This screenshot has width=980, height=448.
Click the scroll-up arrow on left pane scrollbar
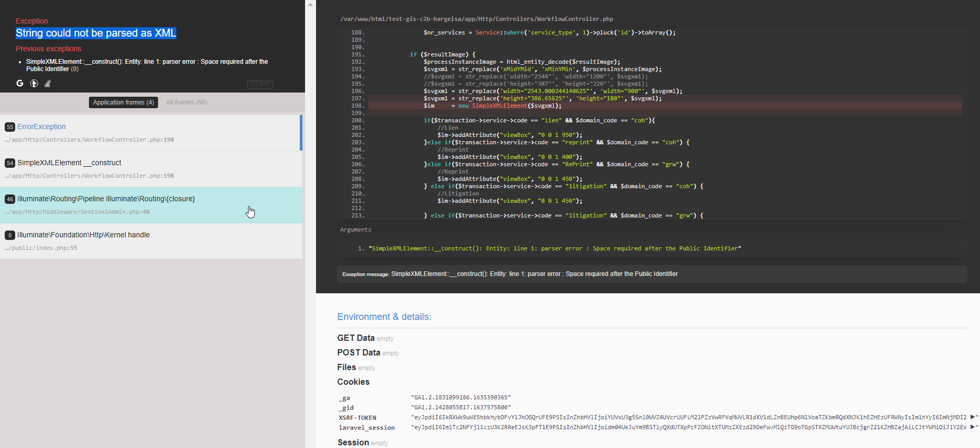click(310, 4)
